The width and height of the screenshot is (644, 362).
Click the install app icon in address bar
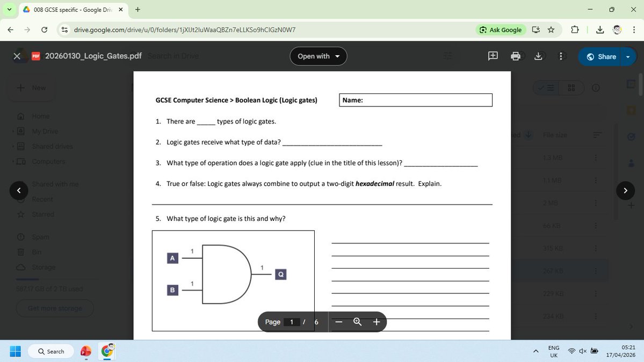click(536, 30)
